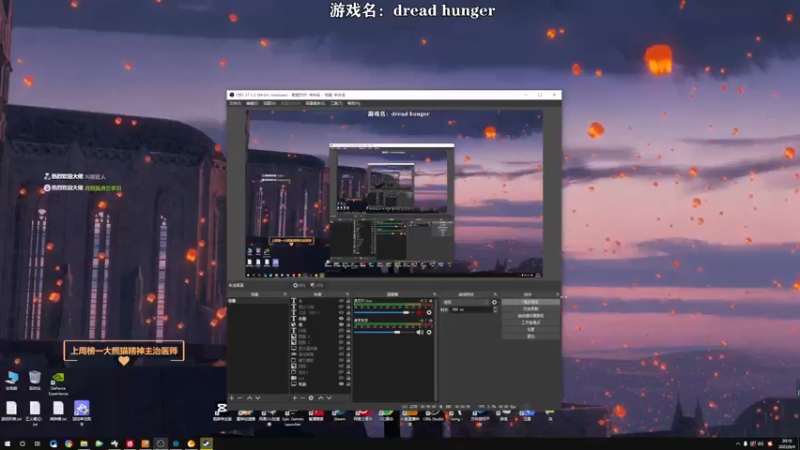Open the 工具(T) menu in OBS

pos(336,103)
